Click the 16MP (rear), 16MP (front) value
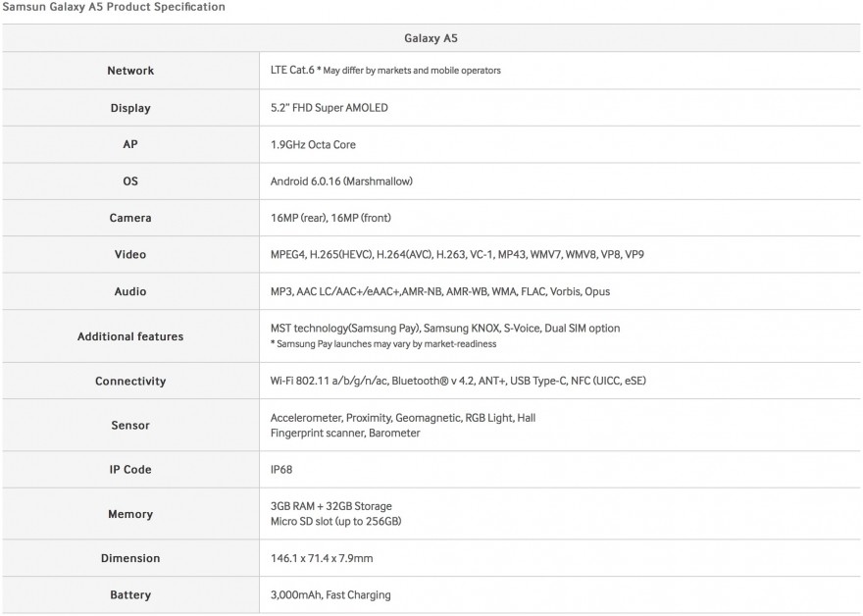This screenshot has height=616, width=863. coord(330,218)
